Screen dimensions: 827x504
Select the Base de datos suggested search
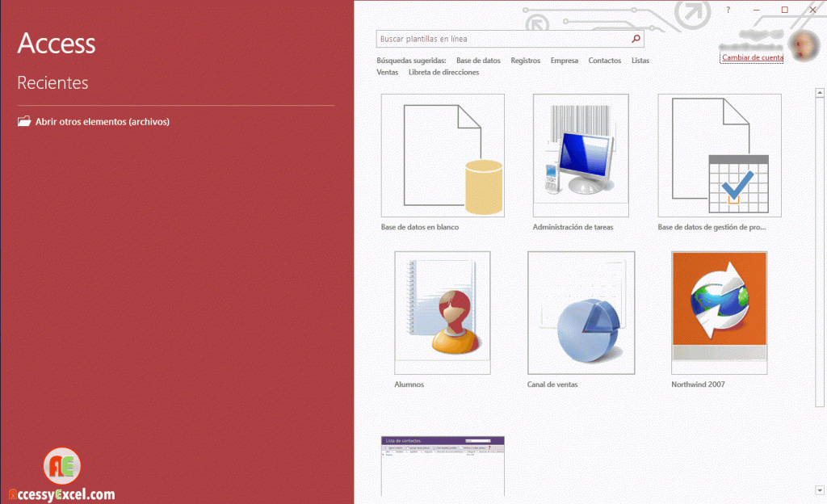[x=479, y=60]
